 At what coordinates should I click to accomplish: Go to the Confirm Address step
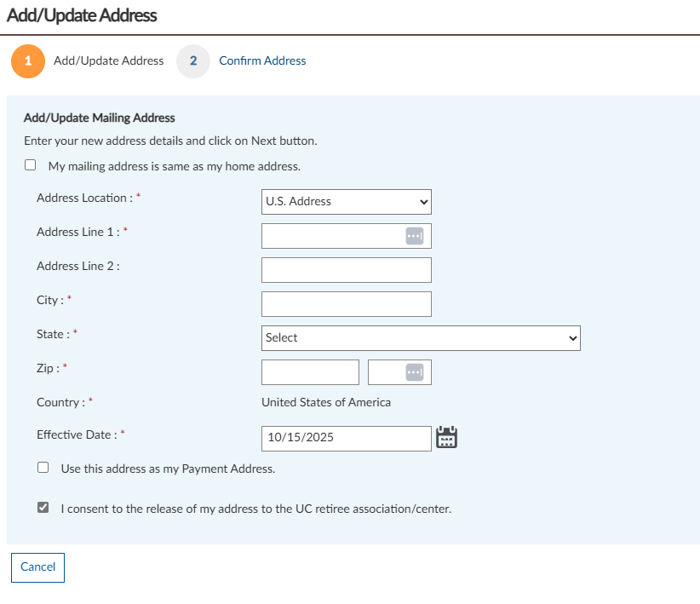(262, 61)
